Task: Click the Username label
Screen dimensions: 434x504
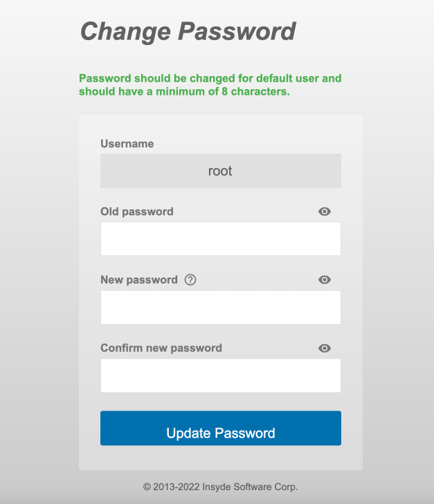Action: [x=127, y=144]
